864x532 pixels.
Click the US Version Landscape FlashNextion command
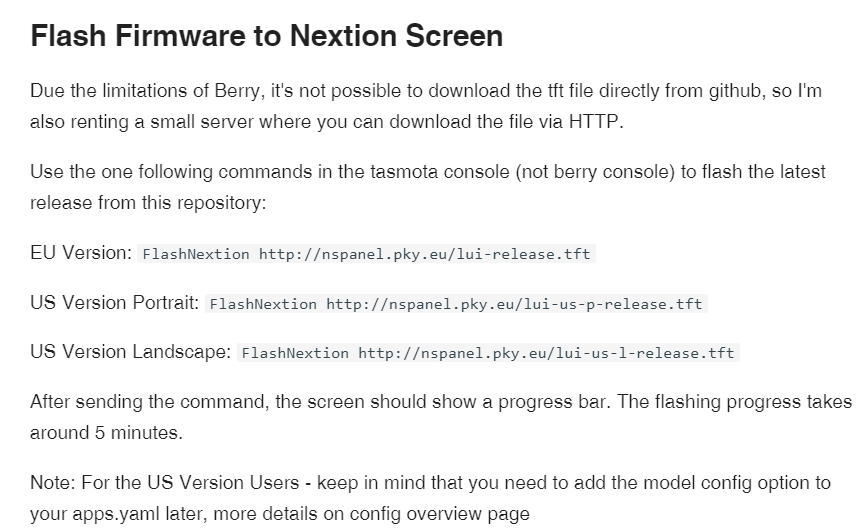tap(488, 353)
